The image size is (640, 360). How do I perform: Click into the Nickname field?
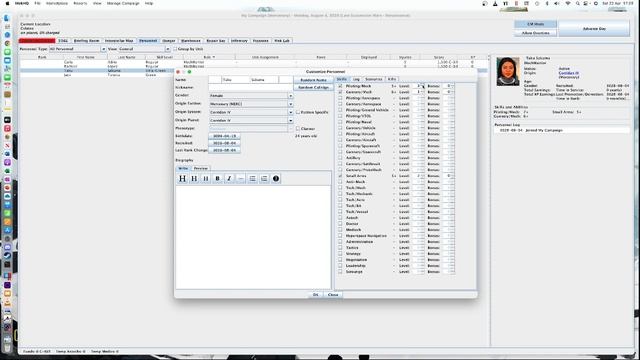click(251, 87)
